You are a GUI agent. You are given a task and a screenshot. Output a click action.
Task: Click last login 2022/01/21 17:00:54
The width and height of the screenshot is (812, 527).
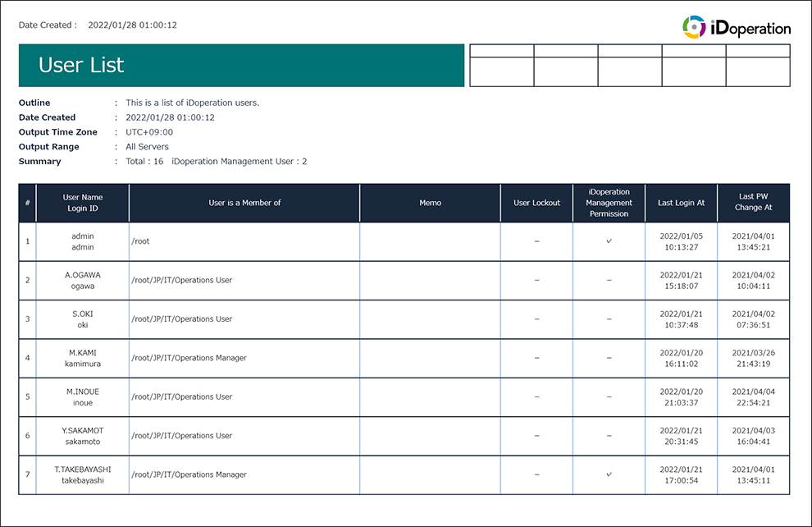681,474
